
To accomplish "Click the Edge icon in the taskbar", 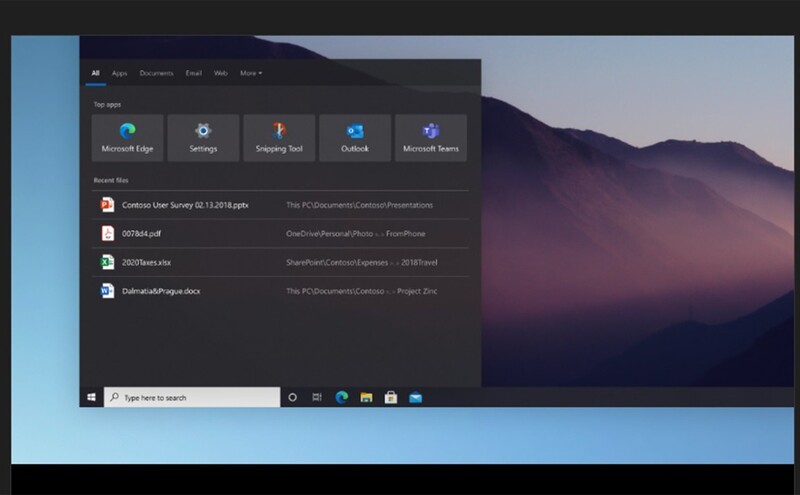I will click(342, 397).
